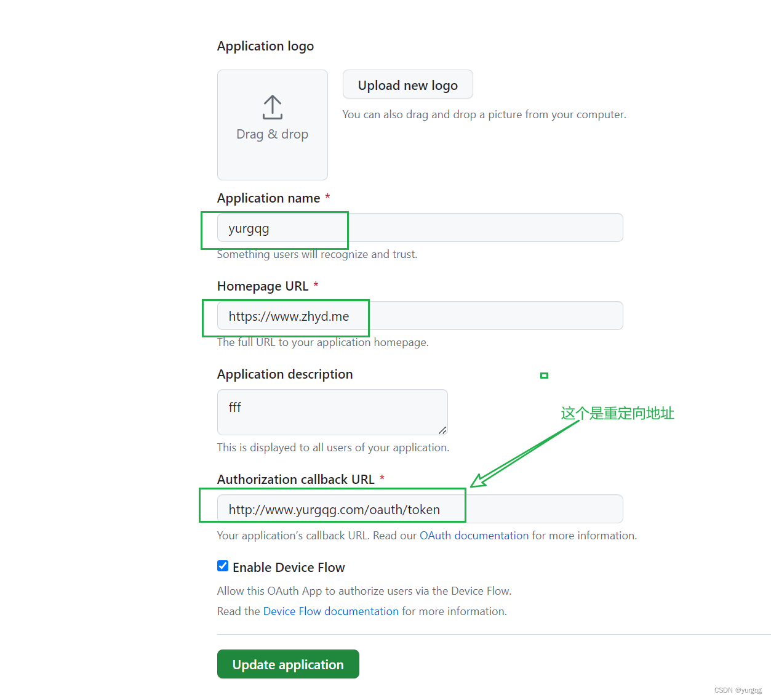Click the required asterisk beside Homepage URL

(316, 284)
